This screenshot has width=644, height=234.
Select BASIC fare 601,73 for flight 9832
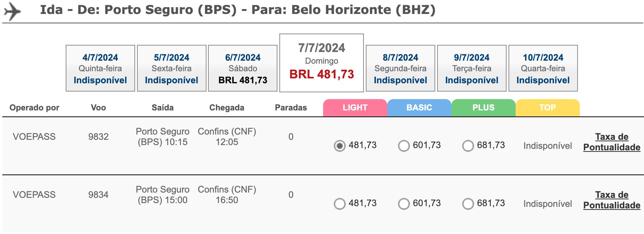[x=404, y=145]
